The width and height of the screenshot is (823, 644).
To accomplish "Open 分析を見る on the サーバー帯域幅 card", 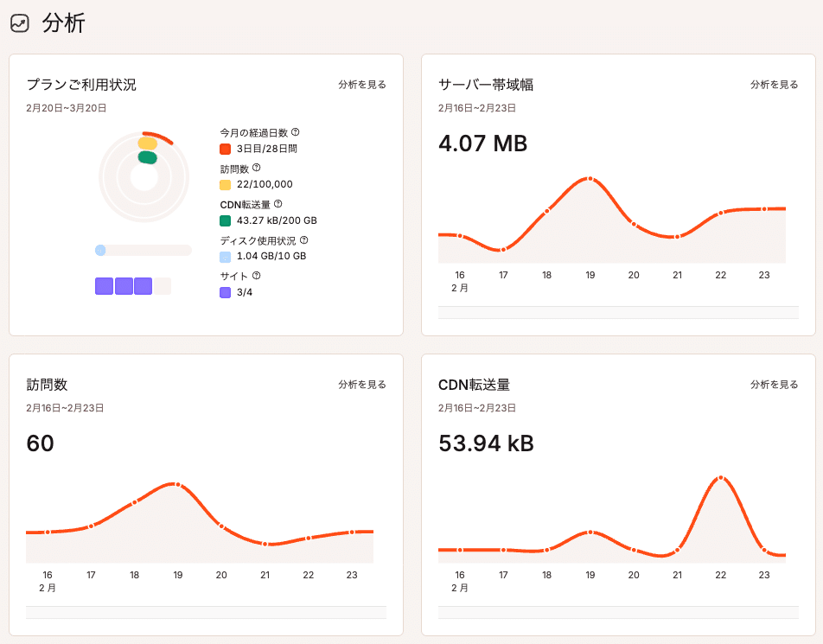I will click(772, 85).
